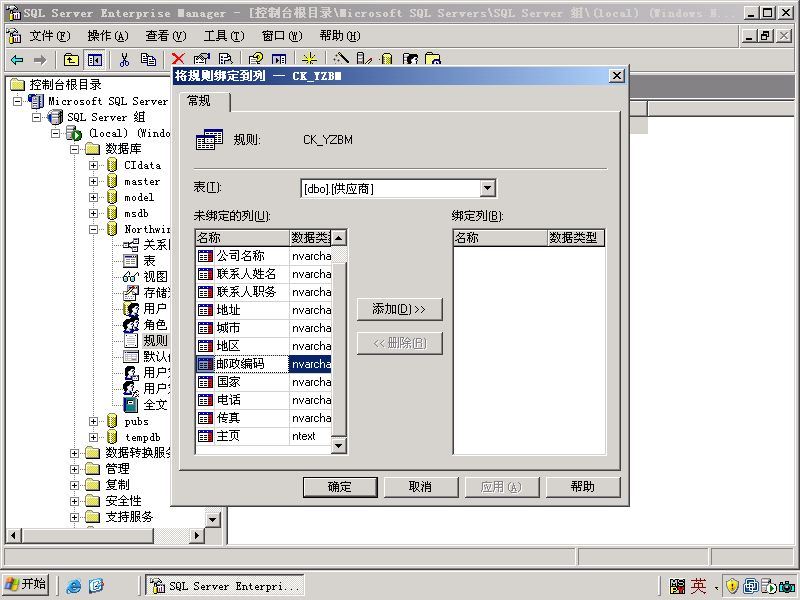The image size is (800, 600).
Task: Select the 角色 node in the tree
Action: [x=155, y=324]
